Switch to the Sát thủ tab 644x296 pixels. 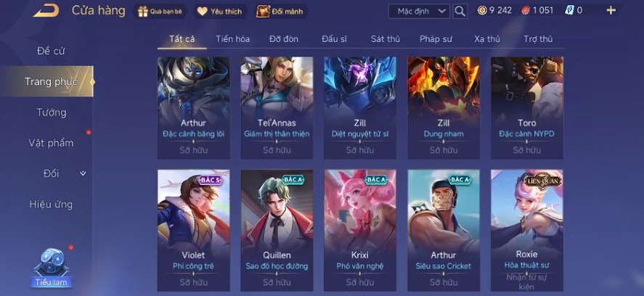[x=386, y=39]
